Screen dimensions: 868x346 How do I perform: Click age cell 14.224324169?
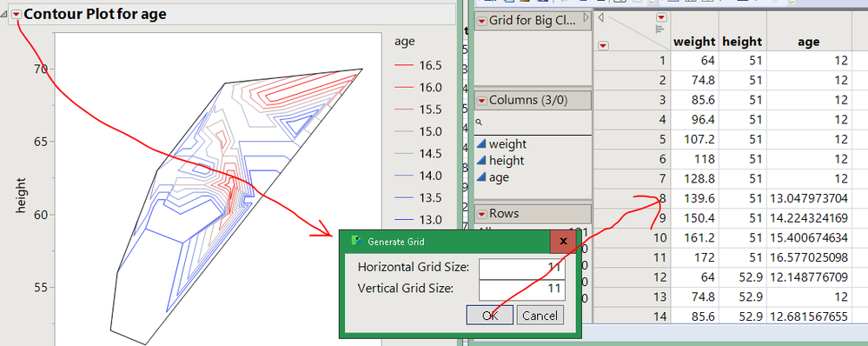pyautogui.click(x=809, y=219)
